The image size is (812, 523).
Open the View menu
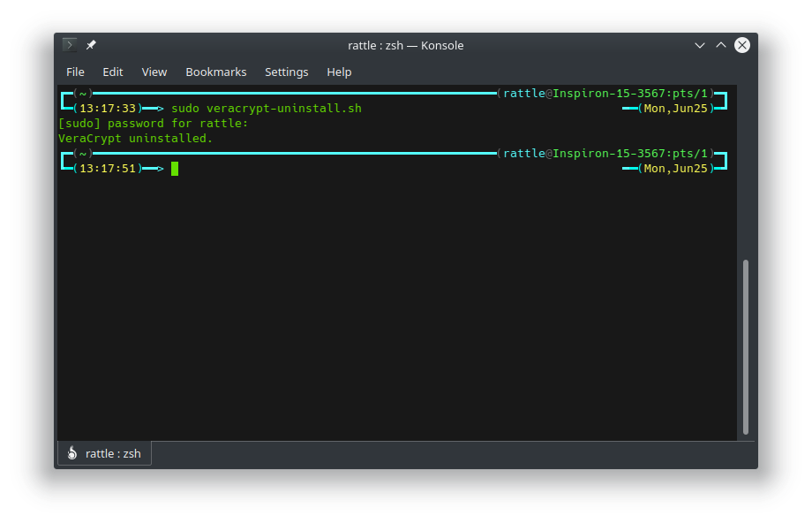point(154,72)
